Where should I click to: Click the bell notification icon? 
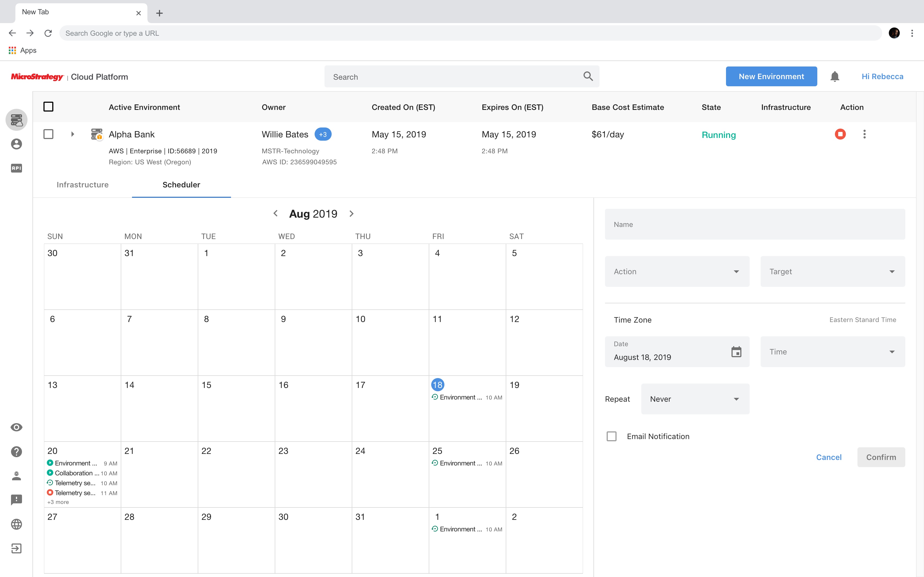point(835,76)
